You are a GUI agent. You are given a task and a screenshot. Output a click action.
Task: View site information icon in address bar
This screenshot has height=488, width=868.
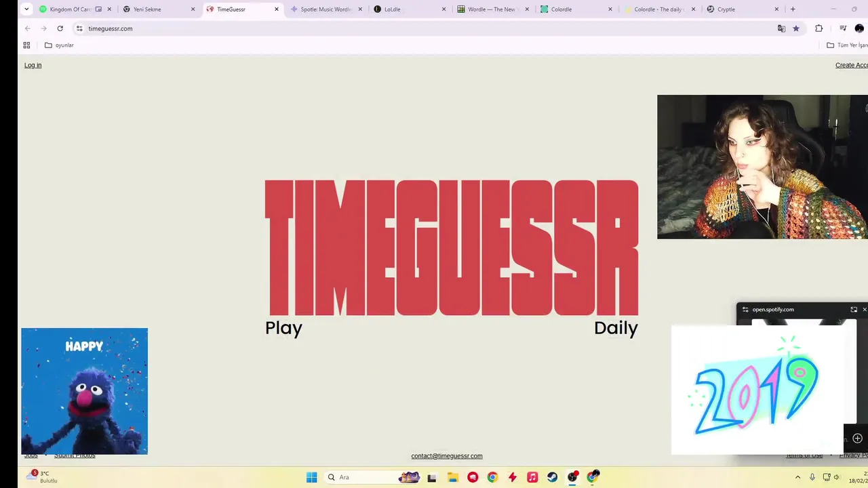point(79,28)
